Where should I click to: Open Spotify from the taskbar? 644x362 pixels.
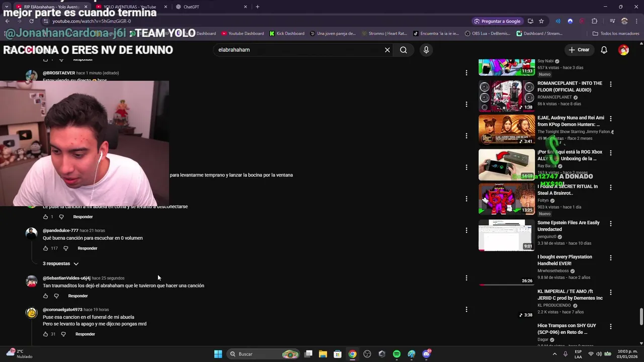click(x=396, y=354)
